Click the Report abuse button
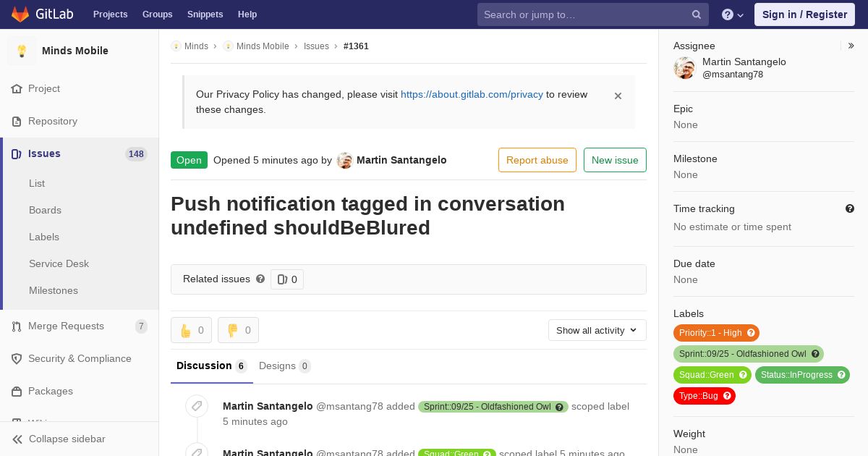 pos(537,160)
